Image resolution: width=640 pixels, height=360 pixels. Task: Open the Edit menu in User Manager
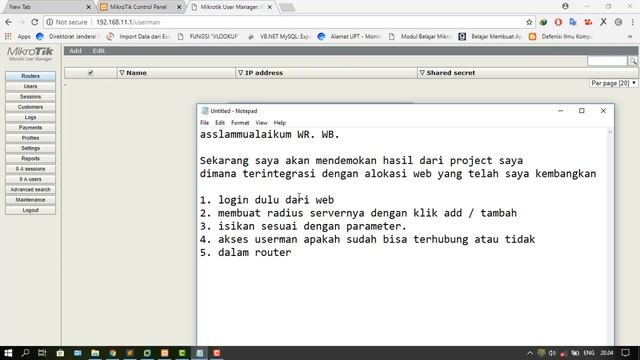click(98, 51)
